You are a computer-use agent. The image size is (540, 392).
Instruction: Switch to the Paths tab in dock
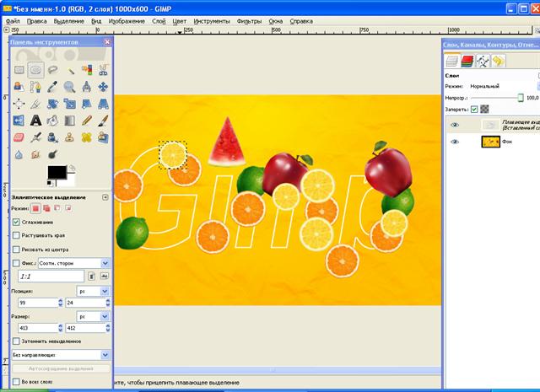pyautogui.click(x=483, y=62)
